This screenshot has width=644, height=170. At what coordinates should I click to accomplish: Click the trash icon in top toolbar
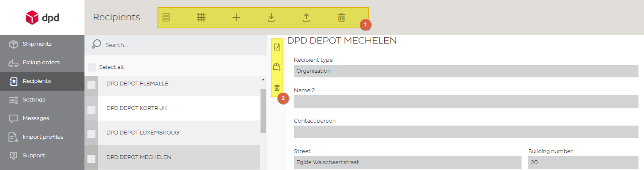[341, 17]
